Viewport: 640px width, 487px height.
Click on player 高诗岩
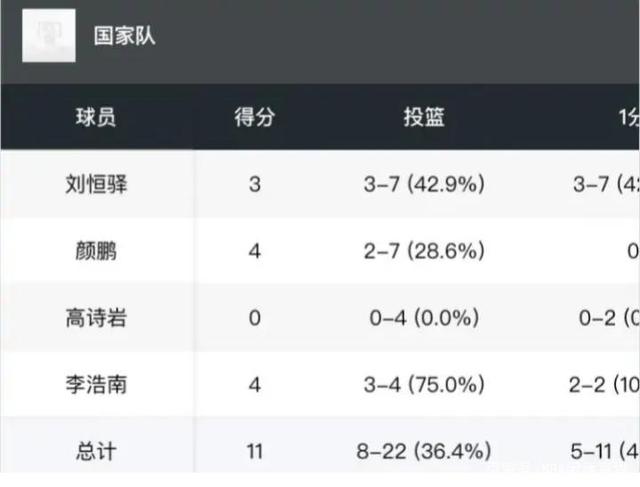[95, 318]
